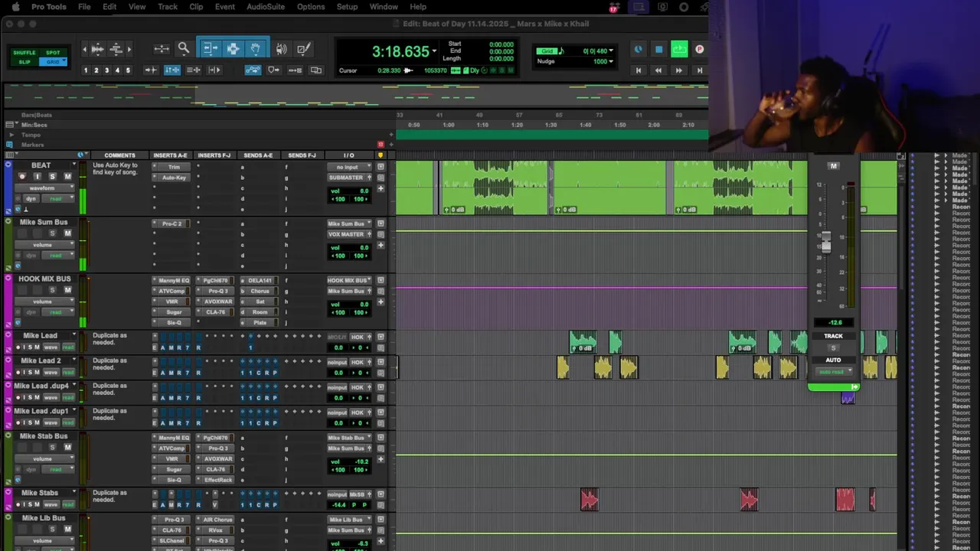Open the AudioSuite menu
This screenshot has height=551, width=980.
click(x=266, y=7)
